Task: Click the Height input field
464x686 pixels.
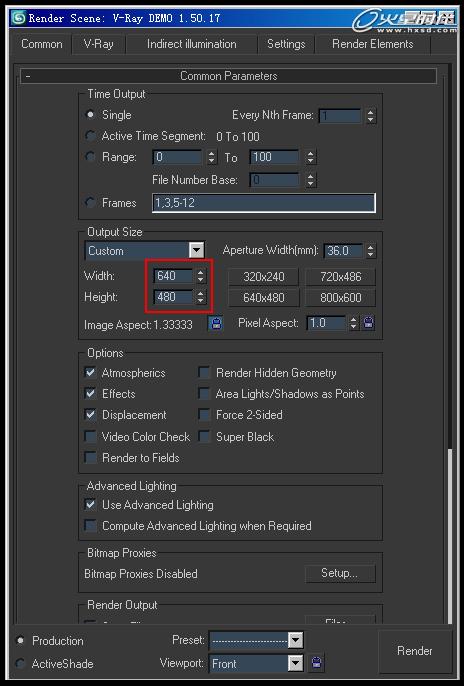Action: (173, 297)
